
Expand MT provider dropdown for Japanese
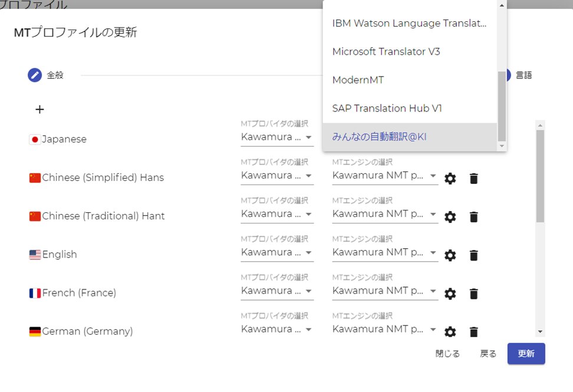[276, 137]
